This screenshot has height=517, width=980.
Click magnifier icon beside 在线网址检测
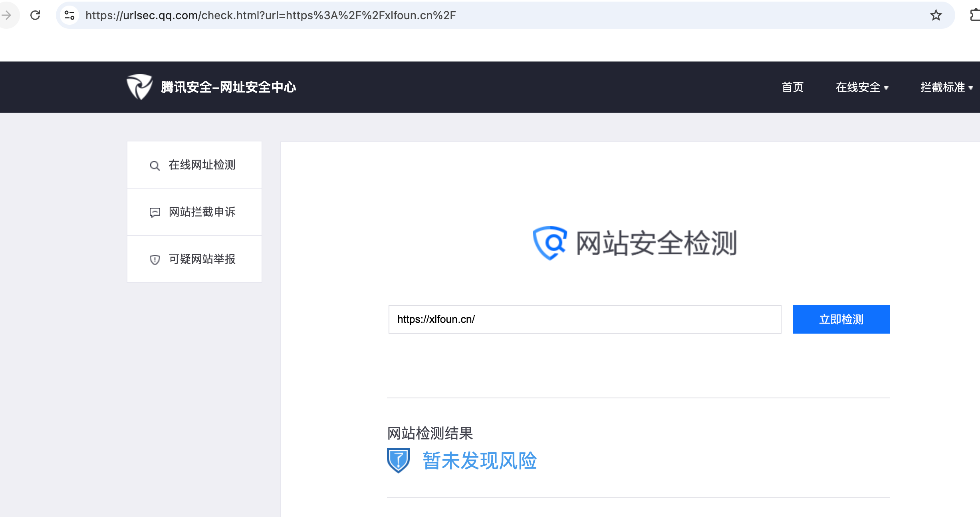tap(155, 165)
